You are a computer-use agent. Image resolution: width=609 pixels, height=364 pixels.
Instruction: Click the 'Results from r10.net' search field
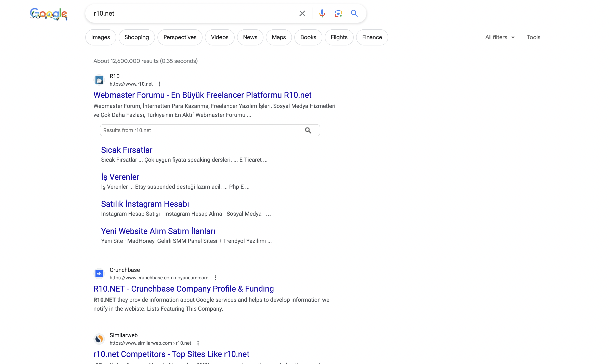(198, 130)
